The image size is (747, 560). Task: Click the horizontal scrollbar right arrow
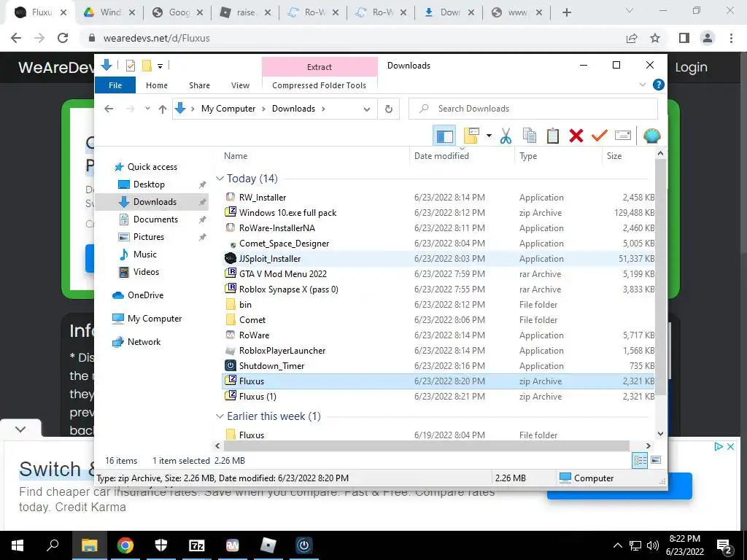point(648,446)
